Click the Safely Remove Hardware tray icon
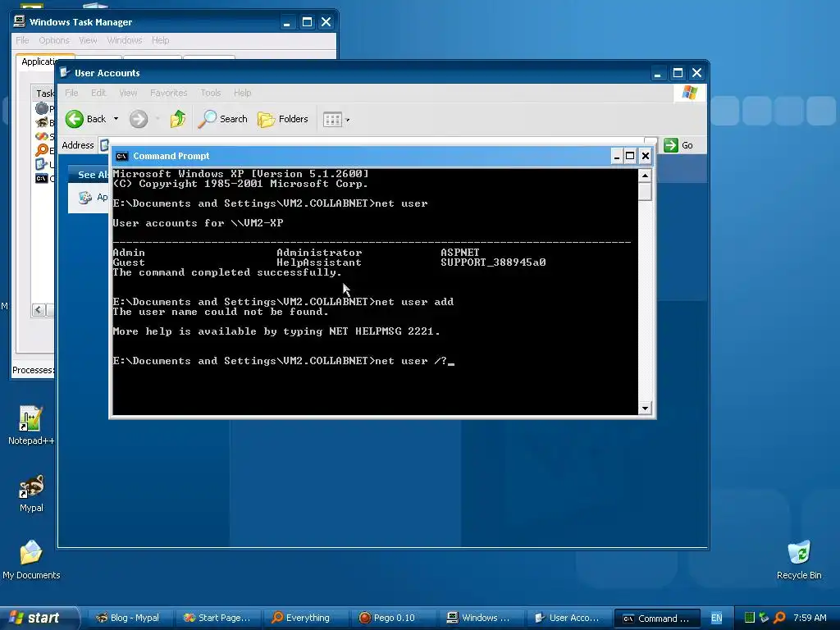Image resolution: width=840 pixels, height=630 pixels. click(x=764, y=618)
